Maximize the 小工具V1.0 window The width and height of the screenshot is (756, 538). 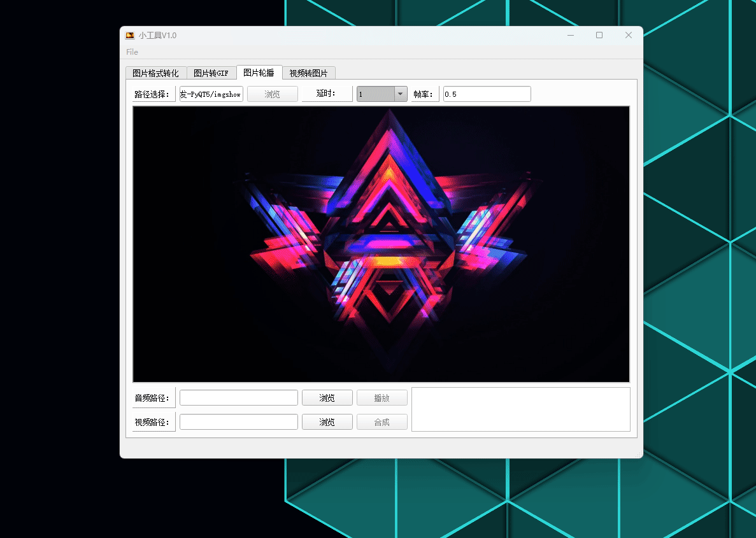click(x=599, y=35)
